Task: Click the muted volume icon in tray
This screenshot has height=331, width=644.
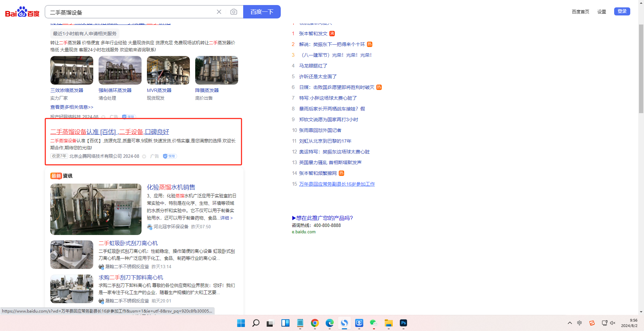Action: pyautogui.click(x=613, y=323)
